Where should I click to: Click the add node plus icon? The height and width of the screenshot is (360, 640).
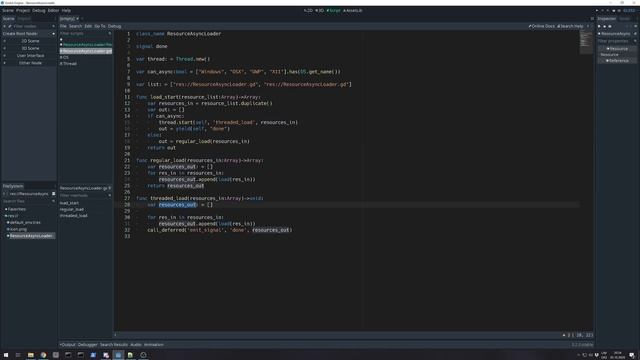coord(4,26)
